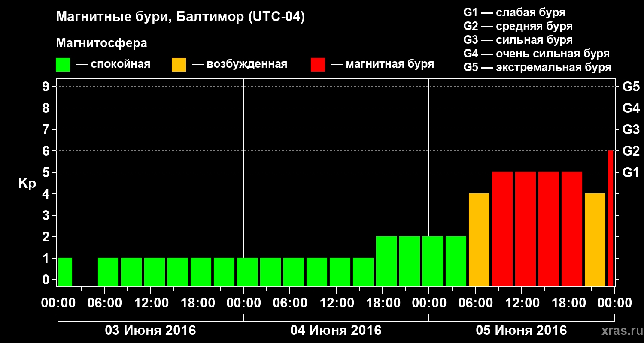Click the green 'спокойная' legend swatch
The height and width of the screenshot is (343, 644).
[63, 65]
